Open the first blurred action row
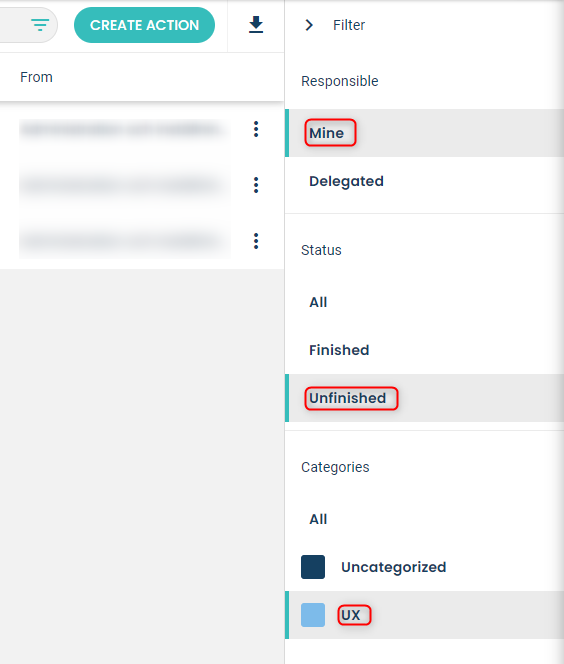 125,129
